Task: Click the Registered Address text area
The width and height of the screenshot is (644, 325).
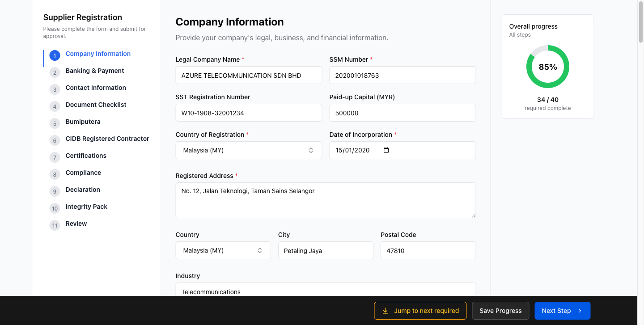Action: [x=326, y=200]
